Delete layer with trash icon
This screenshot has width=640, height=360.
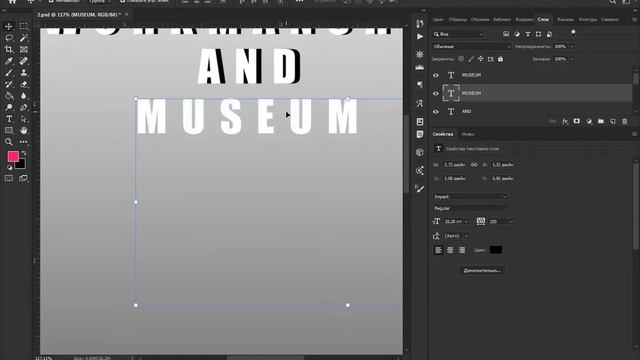(x=624, y=122)
